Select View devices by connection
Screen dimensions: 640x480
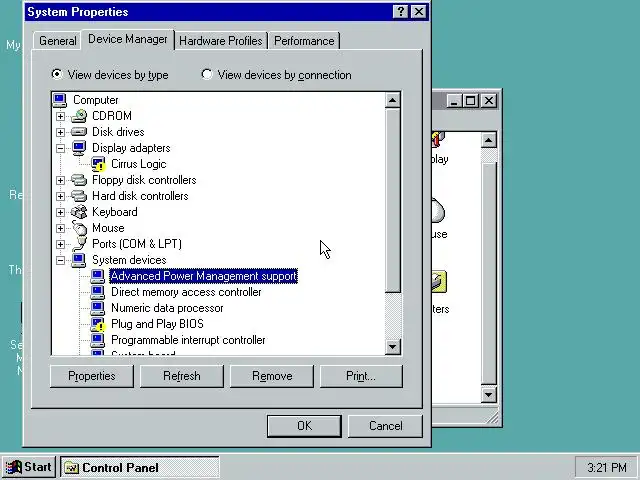click(276, 75)
